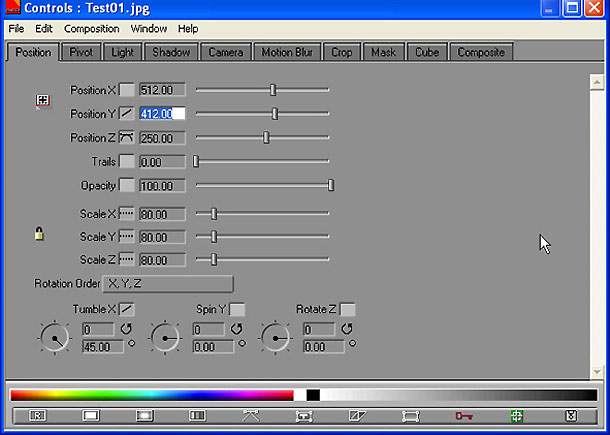Viewport: 610px width, 435px height.
Task: Click the red key icon in bottom toolbar
Action: tap(462, 415)
